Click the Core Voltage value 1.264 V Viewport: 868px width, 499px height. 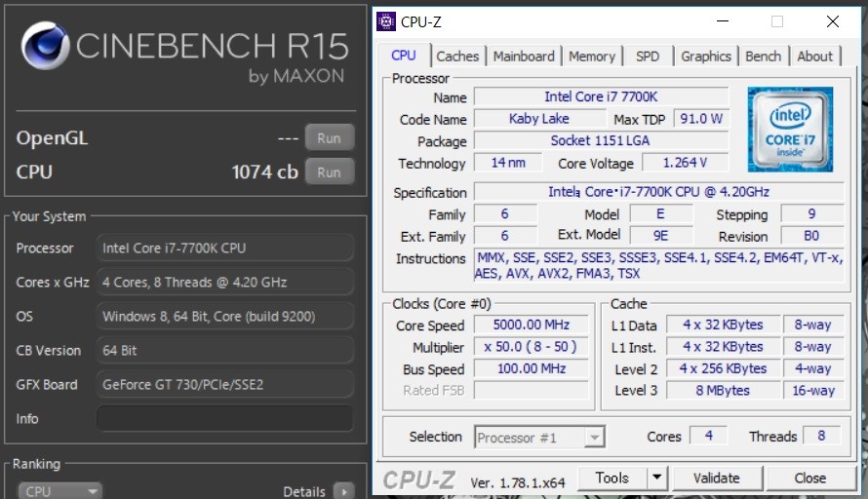[x=686, y=163]
